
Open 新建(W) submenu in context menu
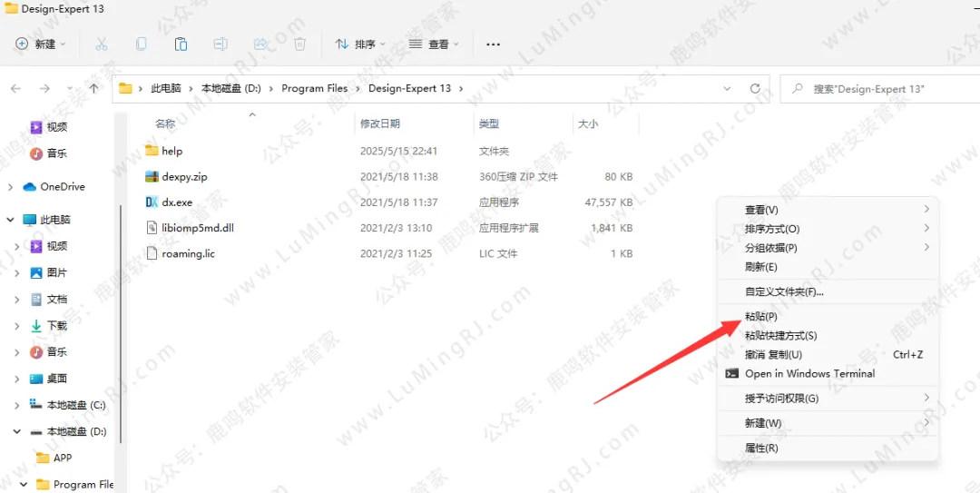(828, 424)
